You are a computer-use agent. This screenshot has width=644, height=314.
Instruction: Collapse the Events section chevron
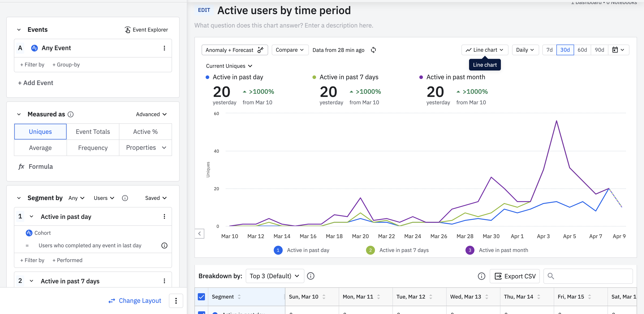point(19,30)
